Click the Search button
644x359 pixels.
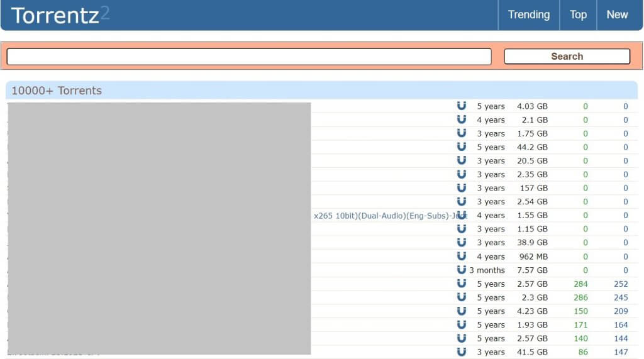(567, 57)
